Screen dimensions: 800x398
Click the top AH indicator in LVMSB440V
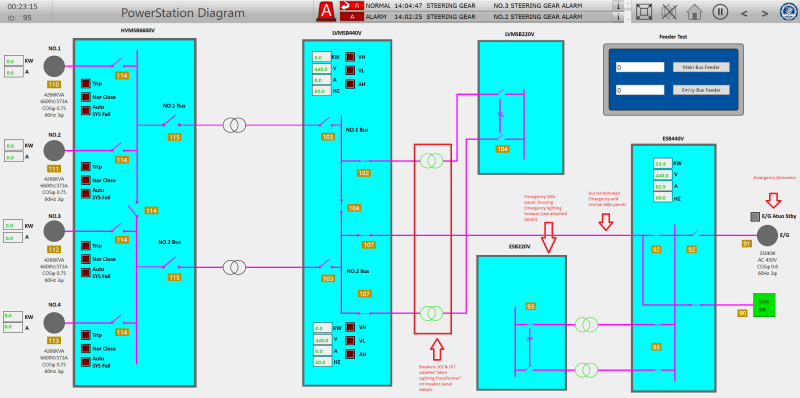coord(351,84)
